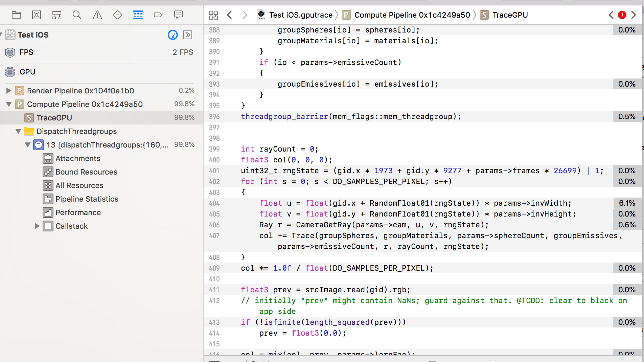Select Compute Pipeline 0x1c4249a50 row in sidebar

point(101,104)
